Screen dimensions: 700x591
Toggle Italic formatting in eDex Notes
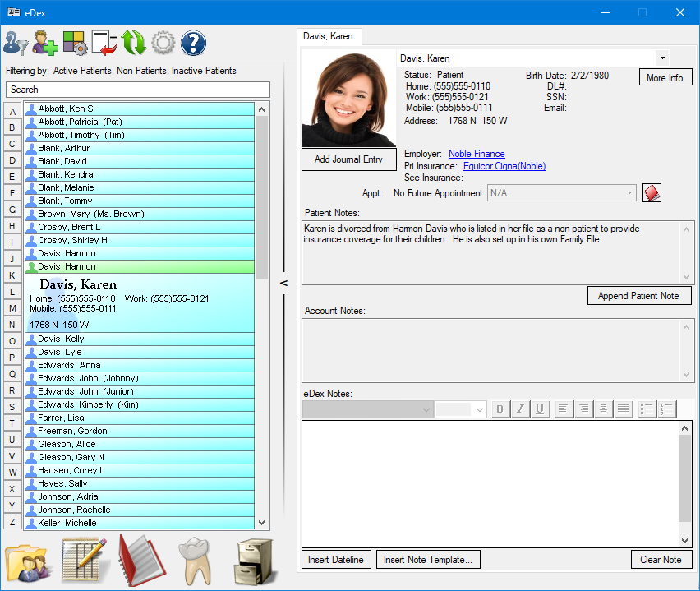point(520,409)
